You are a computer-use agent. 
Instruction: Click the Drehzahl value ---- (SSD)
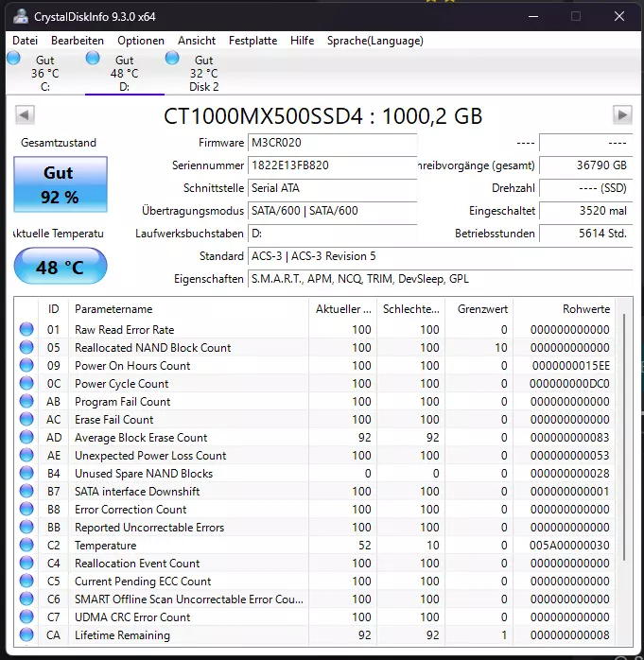[586, 188]
